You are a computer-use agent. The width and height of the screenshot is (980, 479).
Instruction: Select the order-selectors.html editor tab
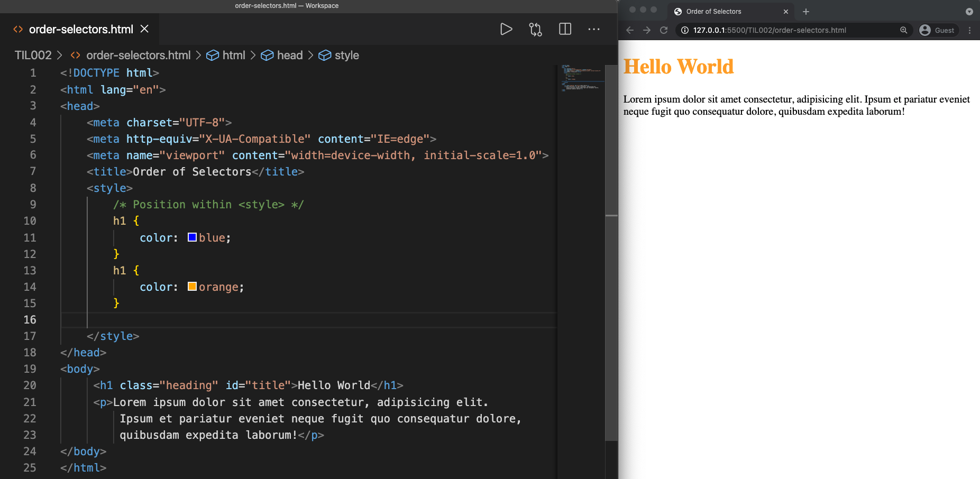click(x=80, y=29)
